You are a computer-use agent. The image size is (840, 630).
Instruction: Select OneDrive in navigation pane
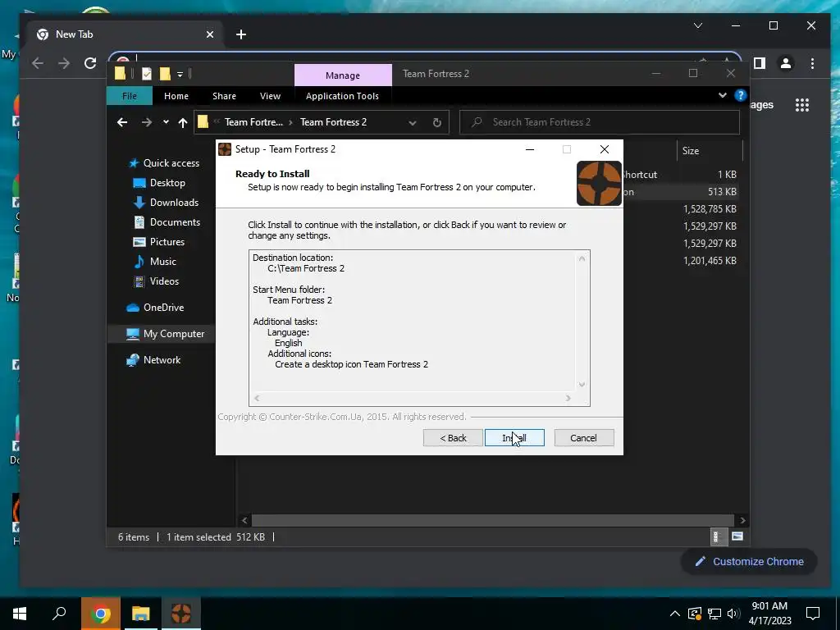pos(155,308)
